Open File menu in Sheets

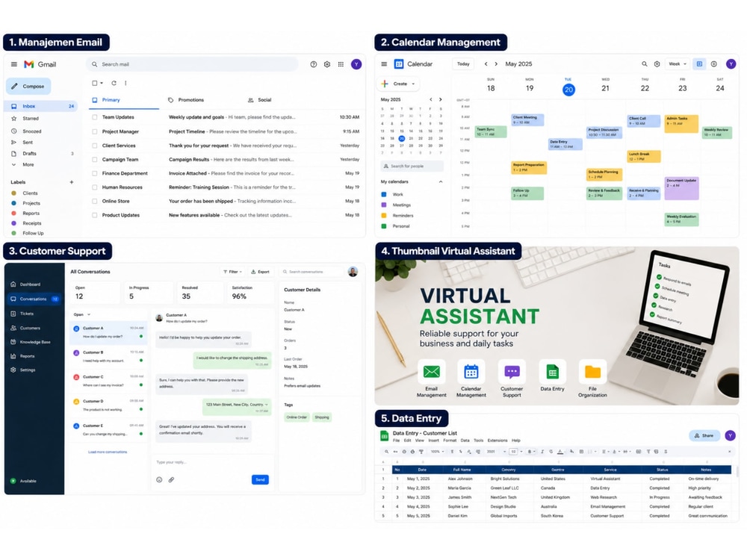[x=396, y=441]
